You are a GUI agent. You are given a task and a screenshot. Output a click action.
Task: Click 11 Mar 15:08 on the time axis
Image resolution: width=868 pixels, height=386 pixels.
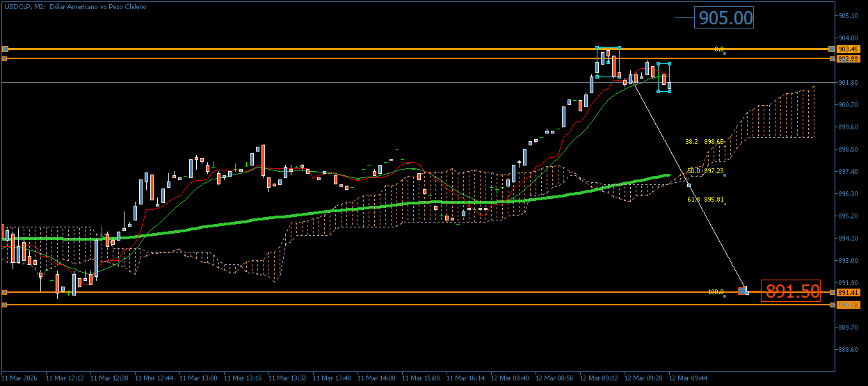point(421,378)
